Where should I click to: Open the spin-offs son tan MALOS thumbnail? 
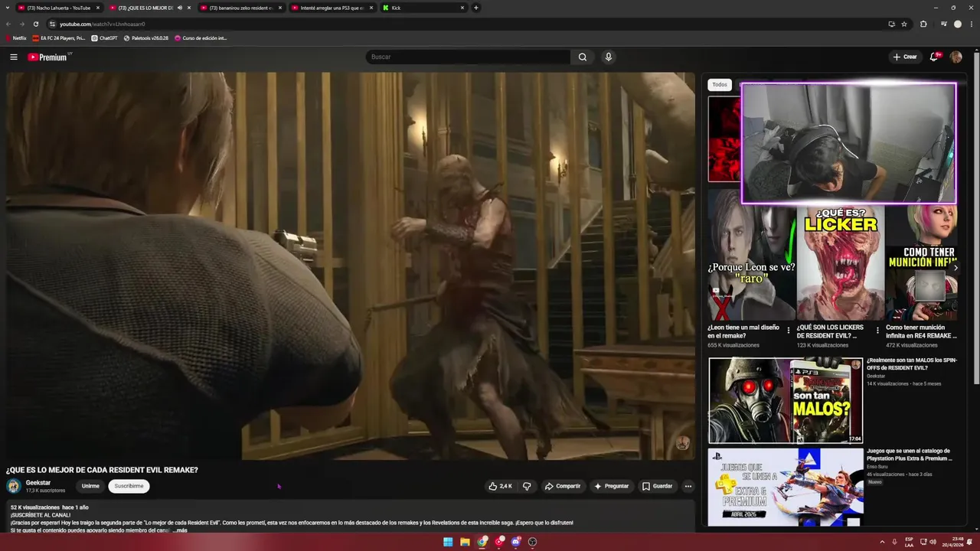click(x=786, y=400)
